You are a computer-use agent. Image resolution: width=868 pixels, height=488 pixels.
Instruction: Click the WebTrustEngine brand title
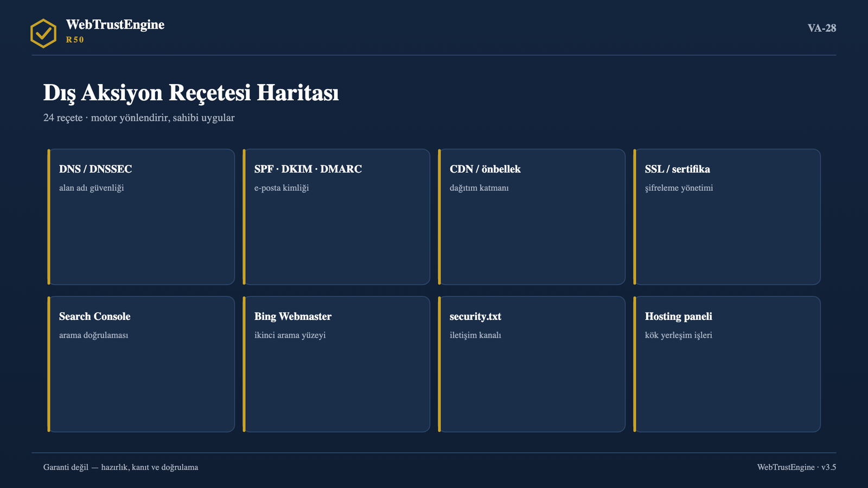point(115,24)
